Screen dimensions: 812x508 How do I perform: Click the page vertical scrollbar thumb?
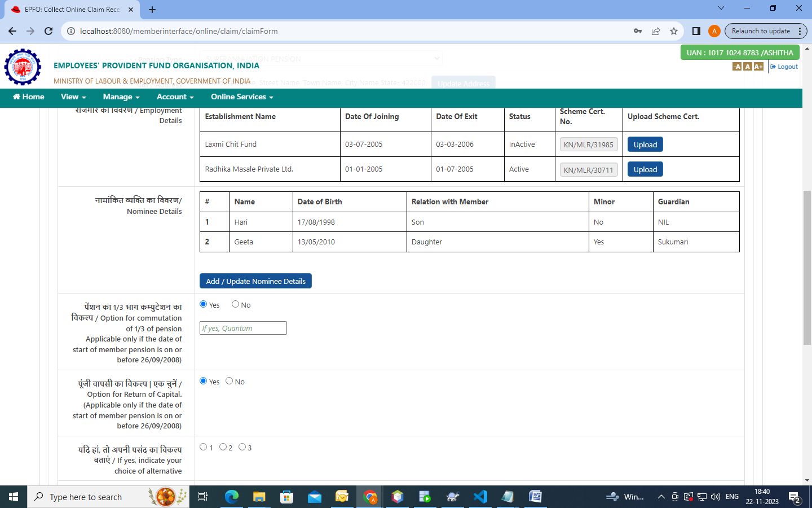(x=807, y=268)
